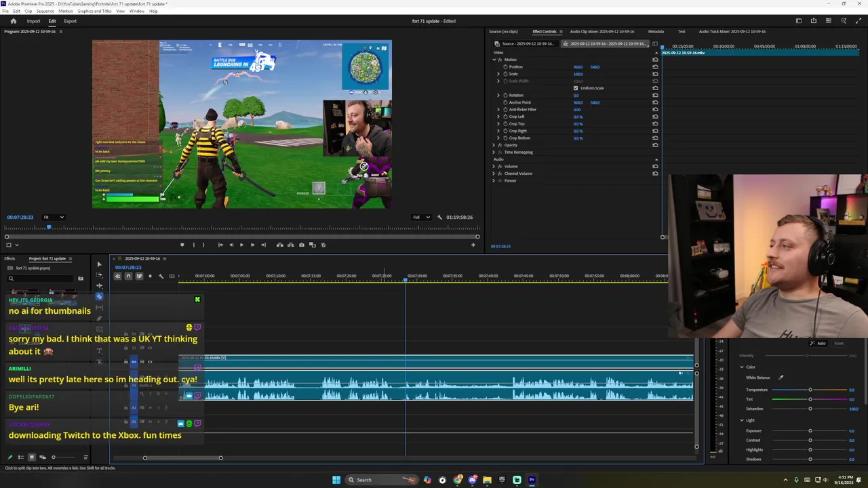Expand the Opacity effect properties
The height and width of the screenshot is (488, 868).
[x=494, y=145]
